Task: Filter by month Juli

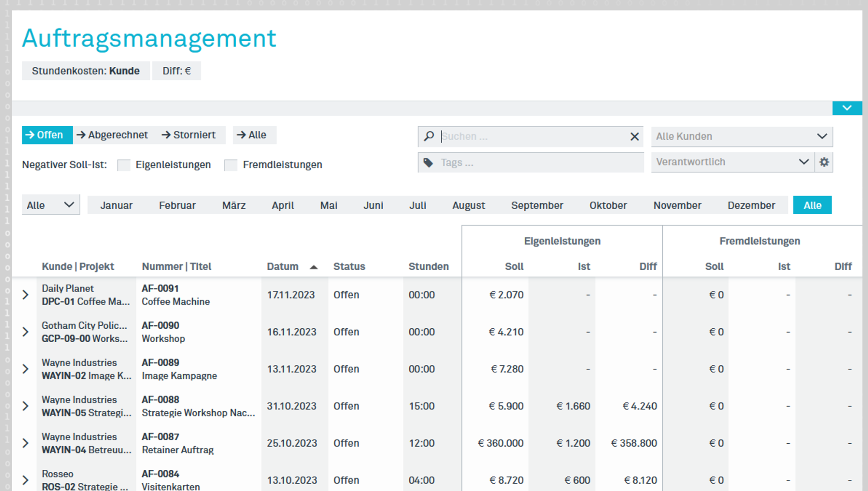Action: 418,205
